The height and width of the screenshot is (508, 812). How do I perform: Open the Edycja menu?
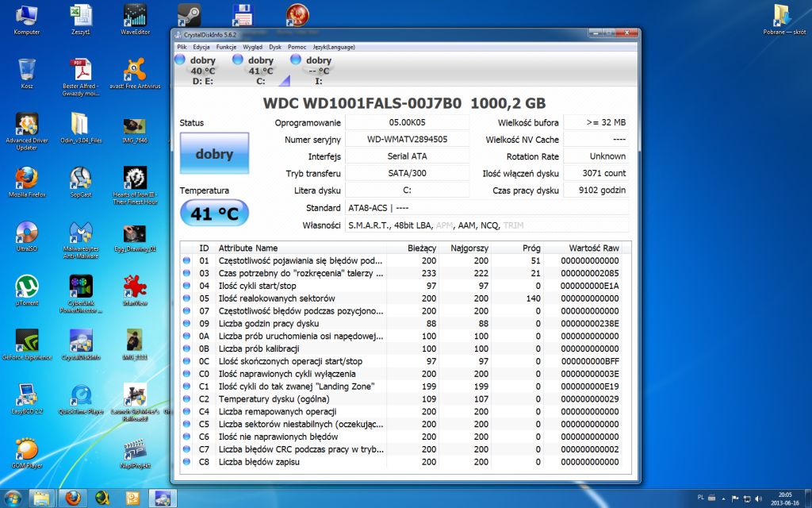pyautogui.click(x=201, y=47)
